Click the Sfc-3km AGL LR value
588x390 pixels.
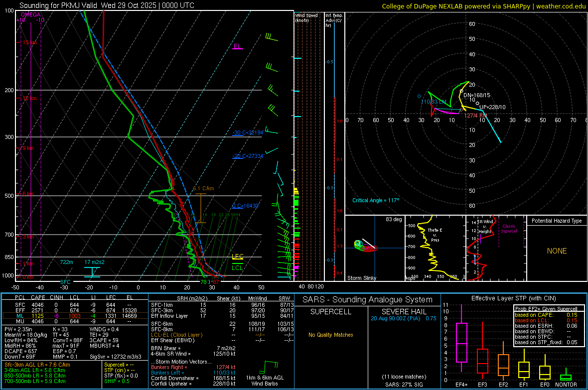tap(37, 365)
